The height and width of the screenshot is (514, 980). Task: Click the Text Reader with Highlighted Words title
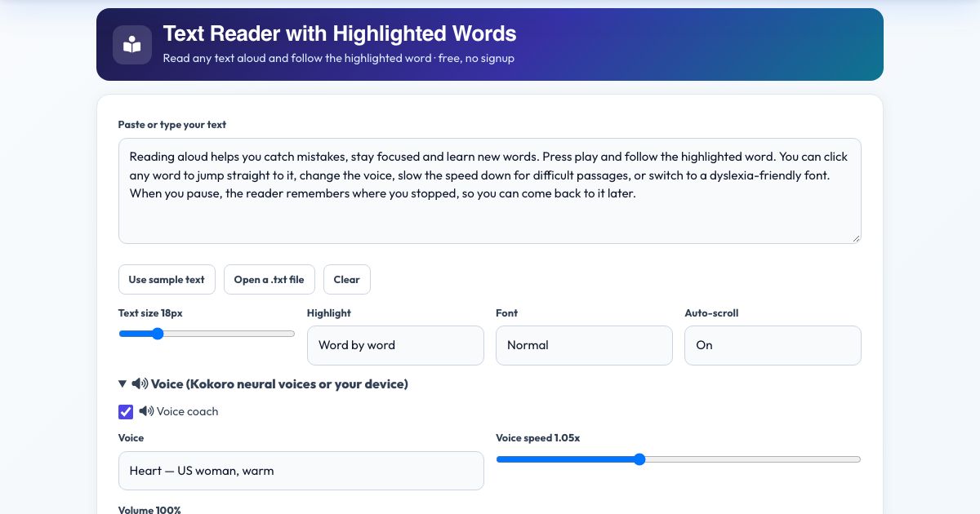point(340,33)
